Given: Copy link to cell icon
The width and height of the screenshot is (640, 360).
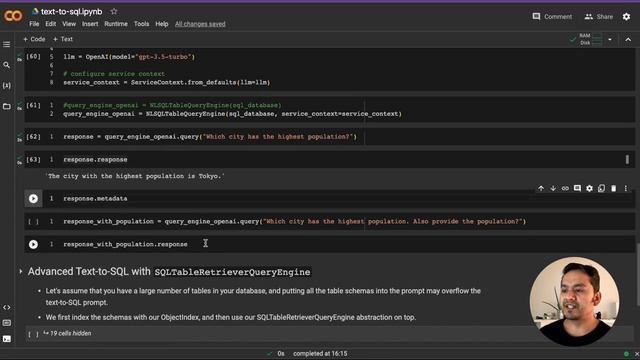Looking at the screenshot, I should 565,189.
